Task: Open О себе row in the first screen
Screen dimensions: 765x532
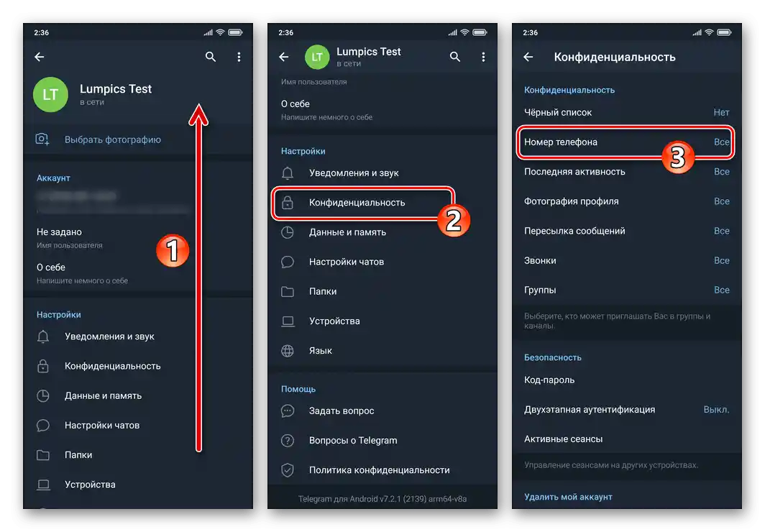Action: (x=138, y=273)
